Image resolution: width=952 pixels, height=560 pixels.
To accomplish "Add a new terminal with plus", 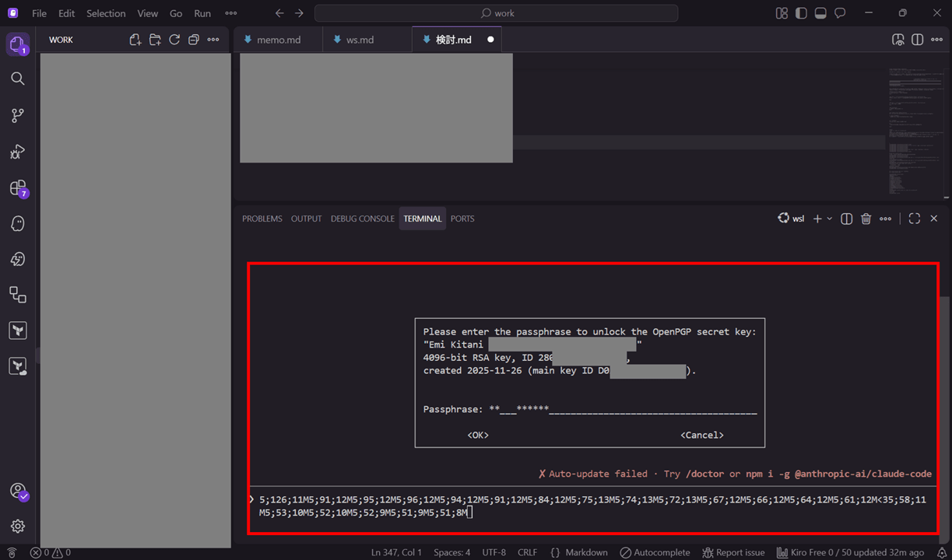I will [817, 219].
